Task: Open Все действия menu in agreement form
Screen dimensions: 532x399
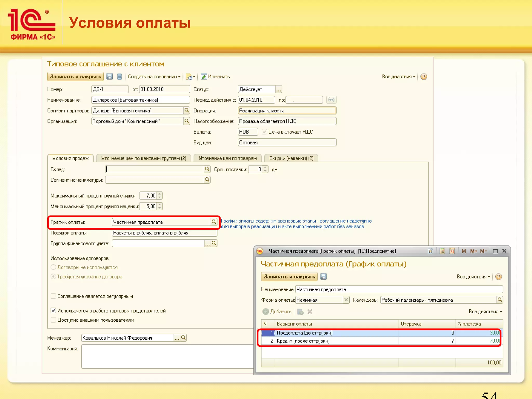Action: click(x=398, y=77)
